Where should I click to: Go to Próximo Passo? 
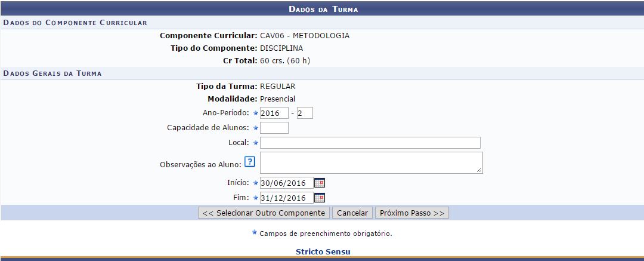click(411, 213)
